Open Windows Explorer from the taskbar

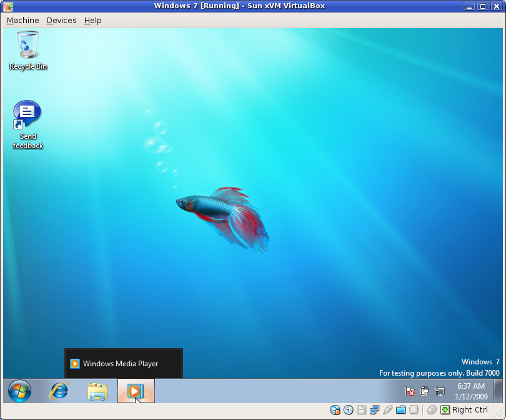(x=97, y=391)
